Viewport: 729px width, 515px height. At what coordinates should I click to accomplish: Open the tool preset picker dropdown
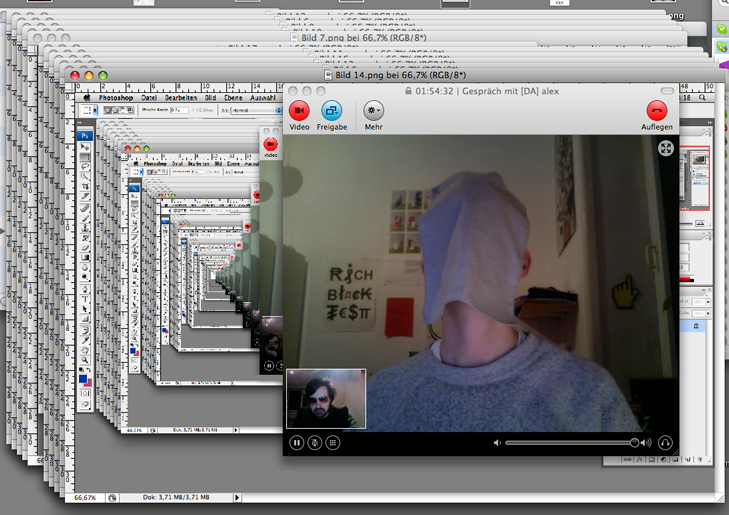pos(95,110)
